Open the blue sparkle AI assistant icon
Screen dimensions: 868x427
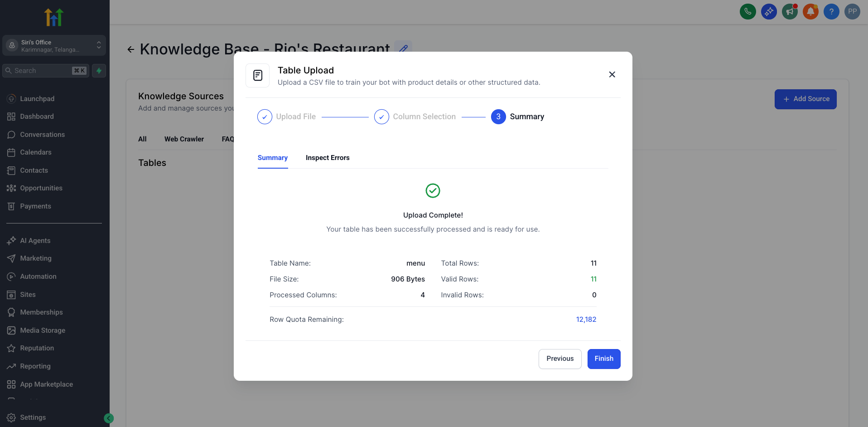[x=769, y=11]
